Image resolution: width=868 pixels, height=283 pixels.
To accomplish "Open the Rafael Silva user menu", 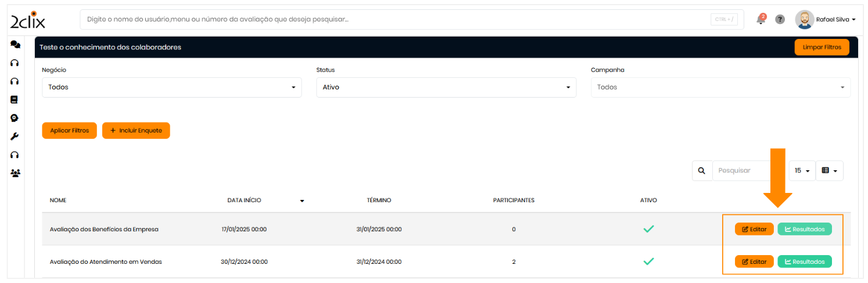I will [x=826, y=20].
